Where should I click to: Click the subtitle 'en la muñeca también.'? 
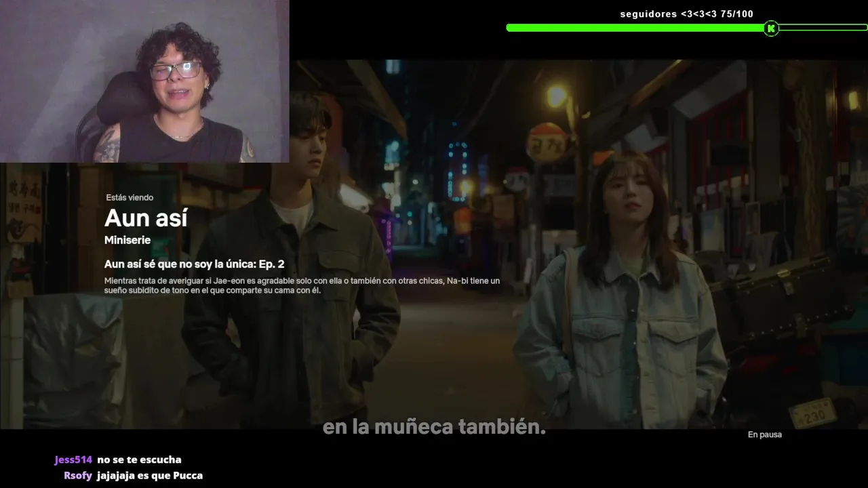click(434, 428)
